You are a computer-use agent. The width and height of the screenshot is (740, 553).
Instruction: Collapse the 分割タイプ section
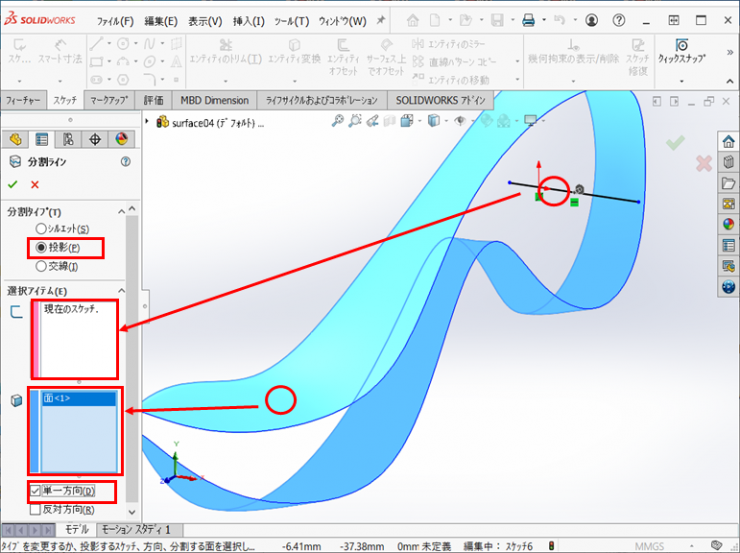[x=122, y=211]
